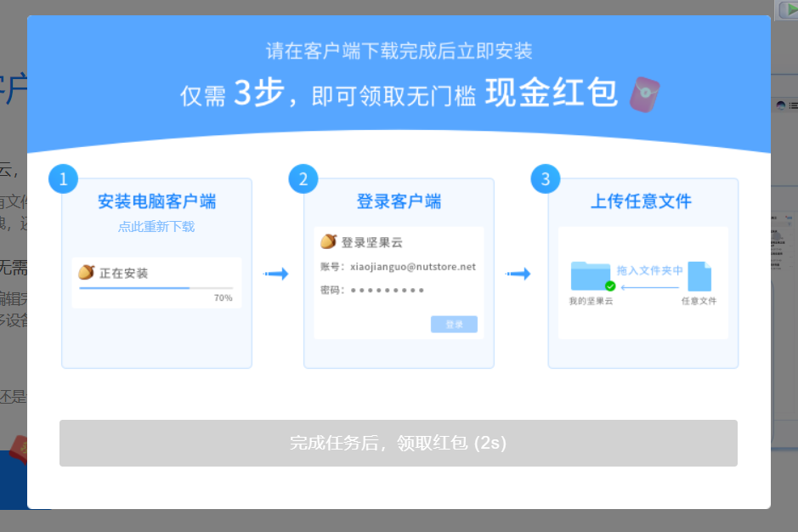This screenshot has width=798, height=532.
Task: Click the 登录客户端 heading
Action: click(399, 201)
